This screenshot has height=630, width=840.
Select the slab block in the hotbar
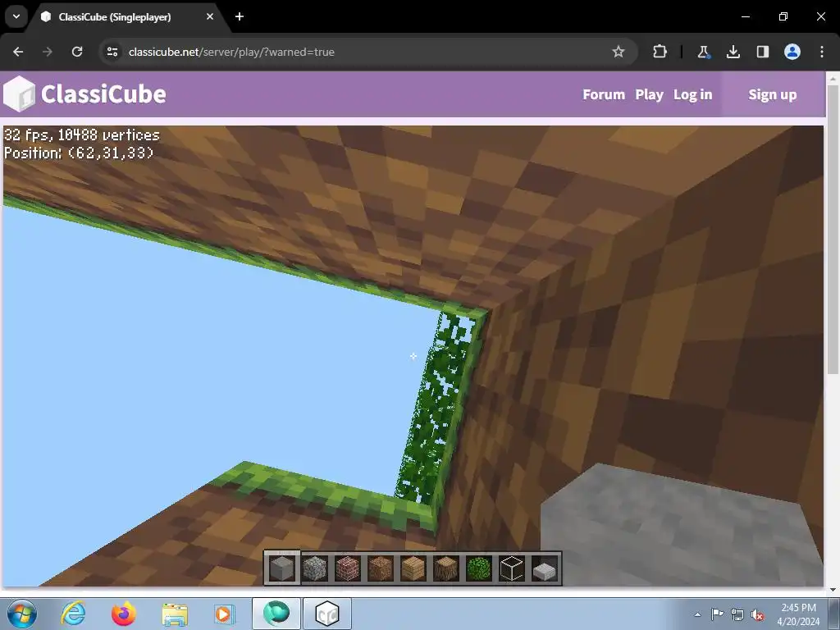pos(545,569)
